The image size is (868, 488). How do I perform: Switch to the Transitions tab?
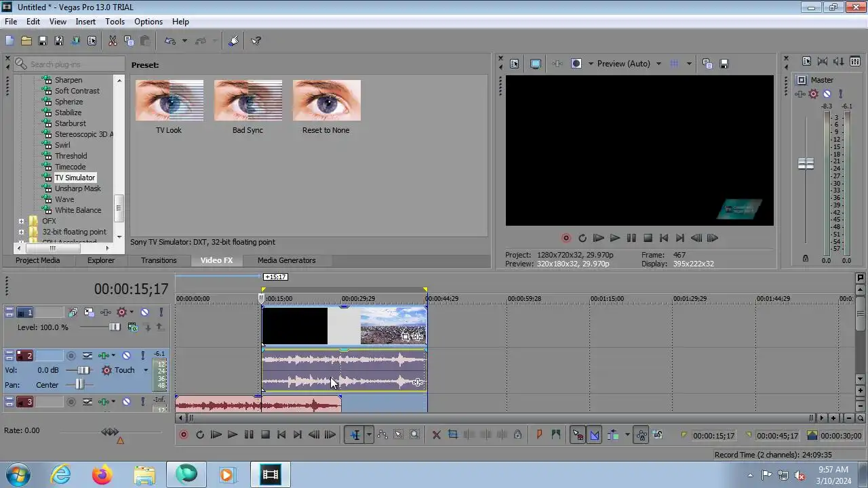click(159, 260)
